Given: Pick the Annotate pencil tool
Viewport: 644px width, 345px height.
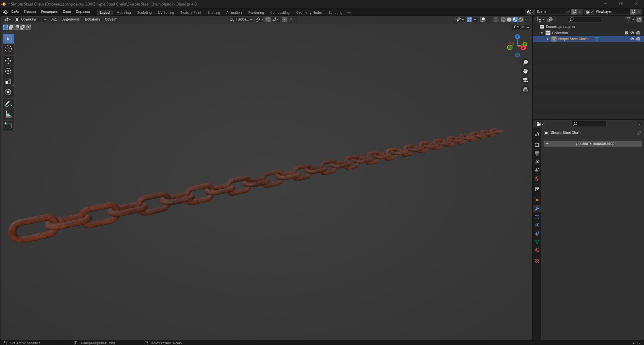Looking at the screenshot, I should pos(8,104).
